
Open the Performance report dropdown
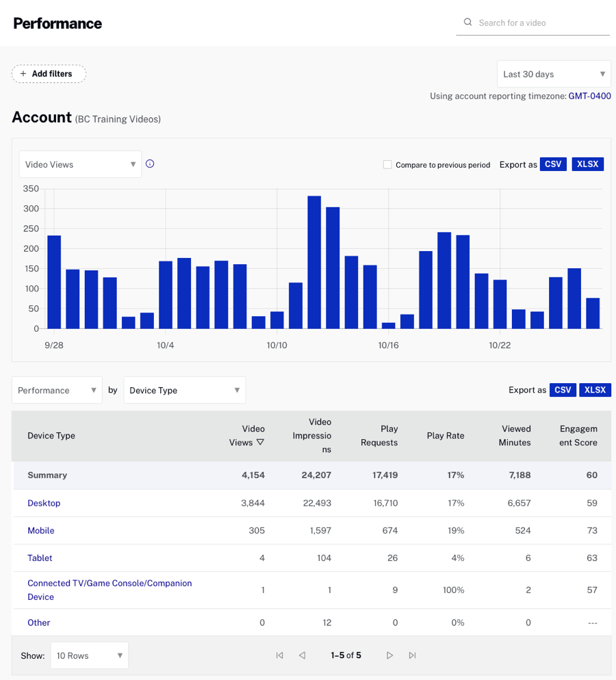pyautogui.click(x=57, y=389)
